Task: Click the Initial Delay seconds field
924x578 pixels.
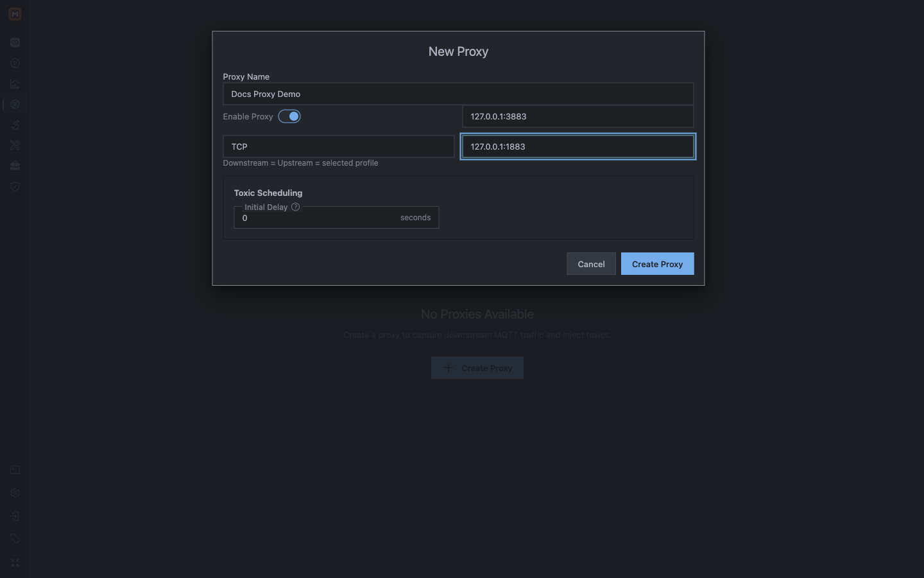Action: point(336,218)
